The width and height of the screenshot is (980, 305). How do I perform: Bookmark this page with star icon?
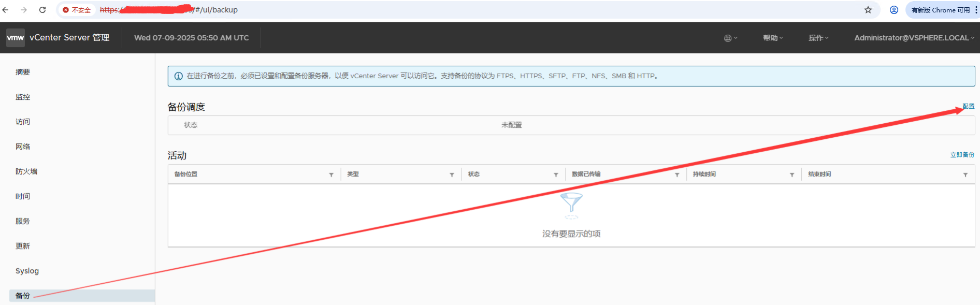868,10
